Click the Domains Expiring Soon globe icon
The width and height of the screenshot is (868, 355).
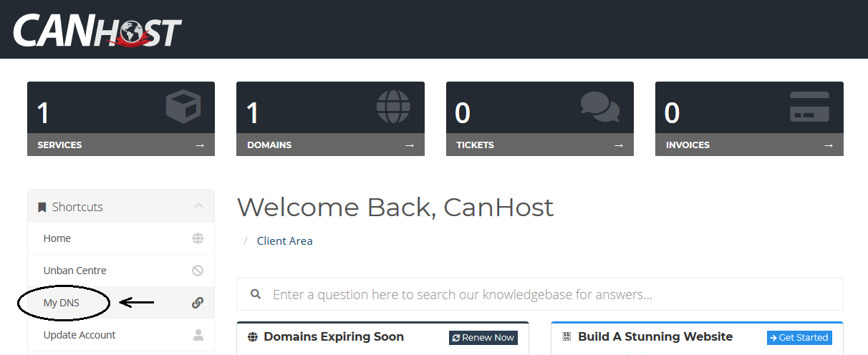pyautogui.click(x=252, y=337)
